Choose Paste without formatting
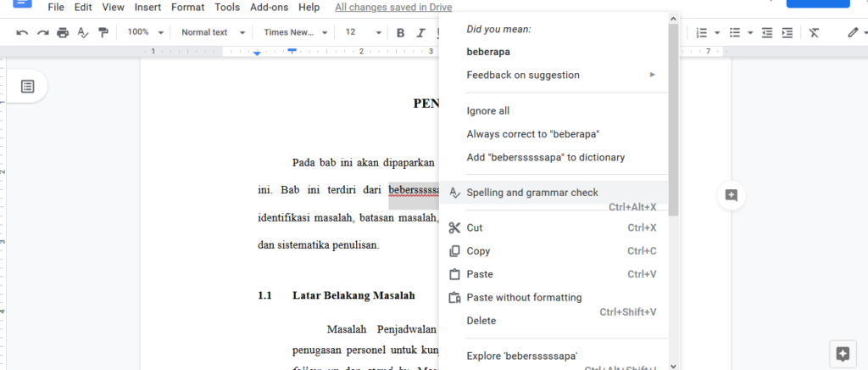Viewport: 868px width, 370px height. [x=554, y=297]
